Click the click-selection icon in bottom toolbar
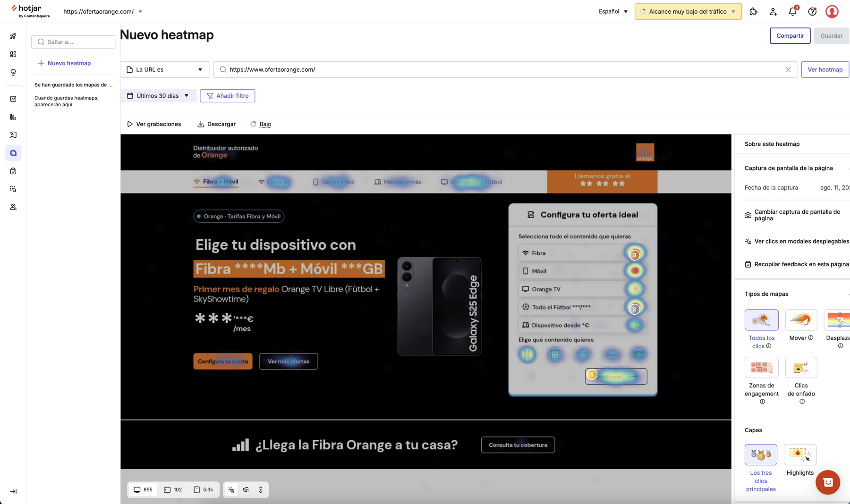850x504 pixels. [231, 490]
